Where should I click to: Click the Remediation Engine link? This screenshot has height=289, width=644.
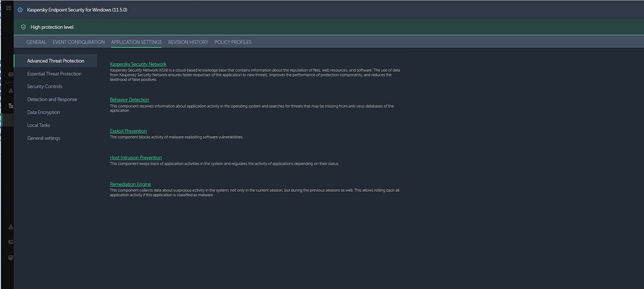coord(130,185)
